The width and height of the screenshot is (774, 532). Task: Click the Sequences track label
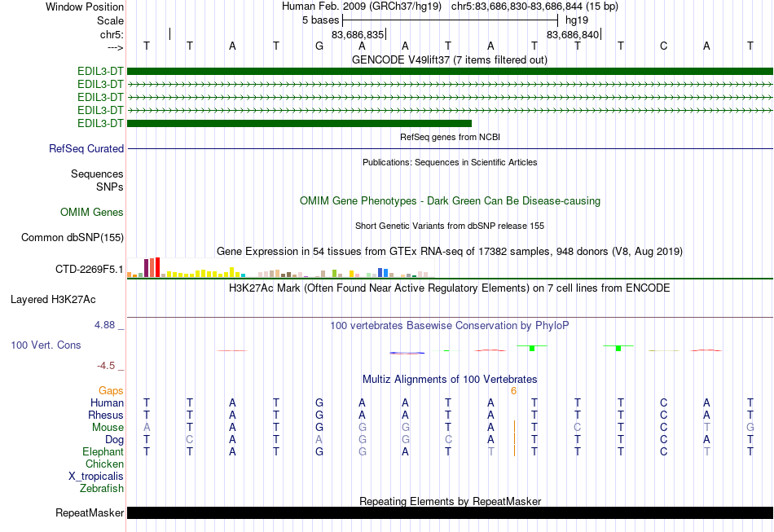pos(97,174)
